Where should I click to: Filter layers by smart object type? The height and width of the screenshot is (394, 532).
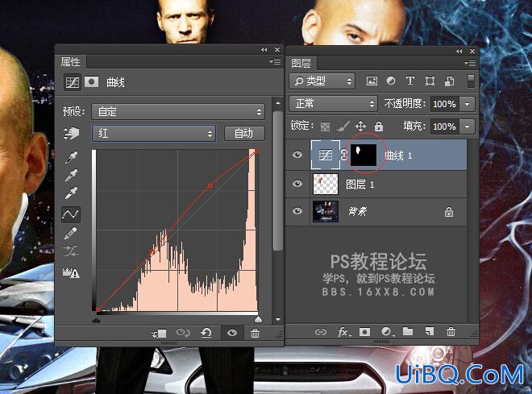coord(450,81)
